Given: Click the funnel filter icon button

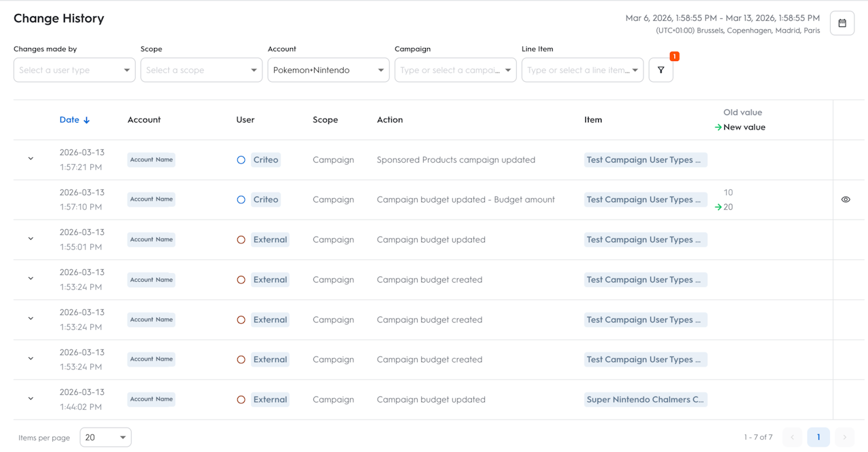Looking at the screenshot, I should point(660,70).
